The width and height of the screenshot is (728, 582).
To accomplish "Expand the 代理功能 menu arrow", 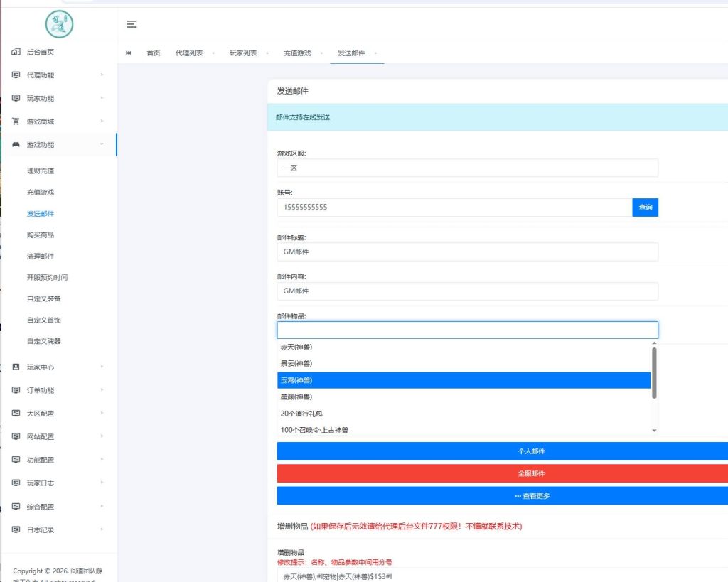I will pos(102,74).
